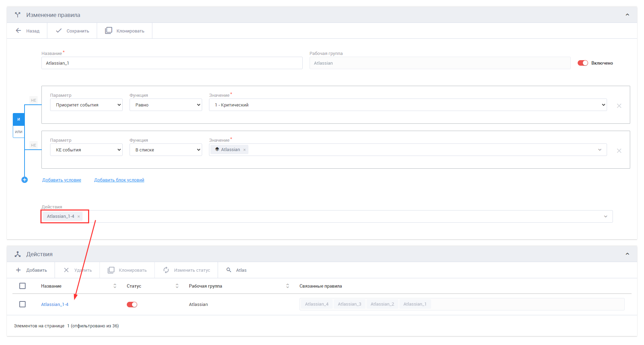Open the 1 - Критический value dropdown
644x345 pixels.
[x=408, y=105]
